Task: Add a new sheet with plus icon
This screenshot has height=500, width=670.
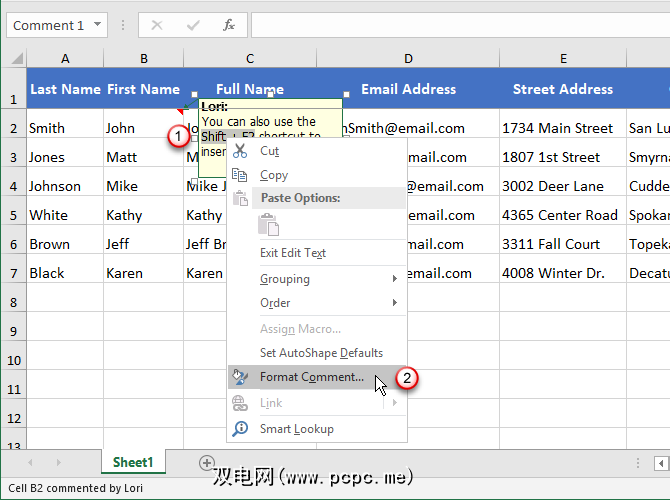Action: 207,462
